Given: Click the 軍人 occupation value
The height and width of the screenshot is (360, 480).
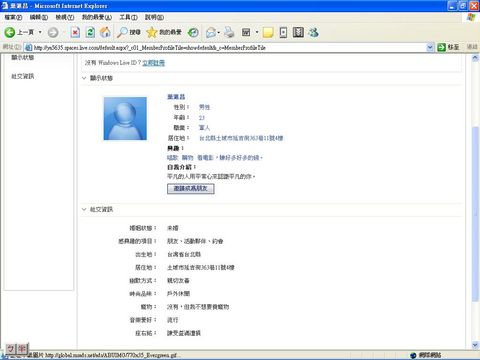Looking at the screenshot, I should pyautogui.click(x=204, y=128).
